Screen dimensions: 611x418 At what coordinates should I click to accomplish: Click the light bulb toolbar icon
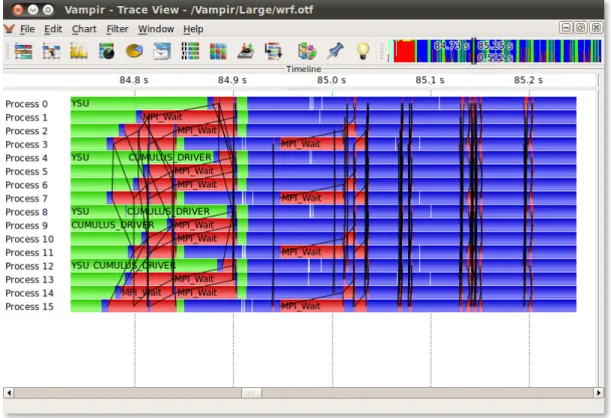(x=363, y=51)
